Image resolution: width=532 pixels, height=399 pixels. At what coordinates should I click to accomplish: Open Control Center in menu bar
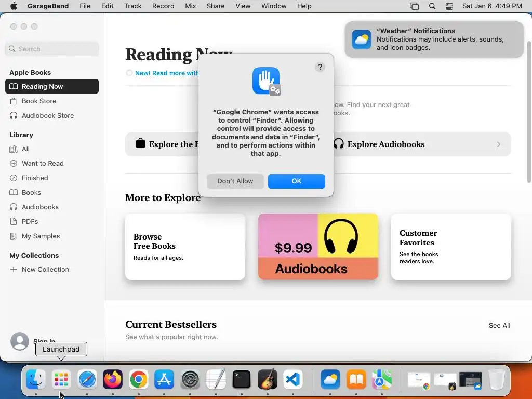(x=449, y=6)
